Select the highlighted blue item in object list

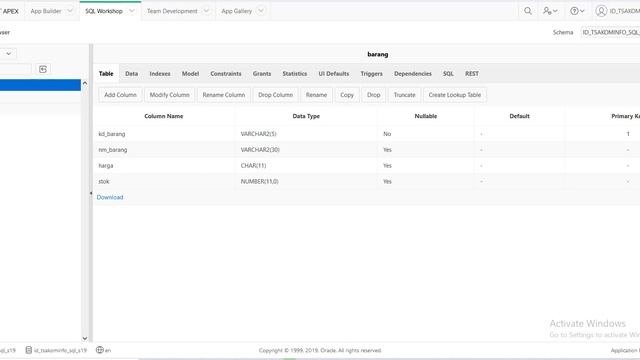coord(40,85)
